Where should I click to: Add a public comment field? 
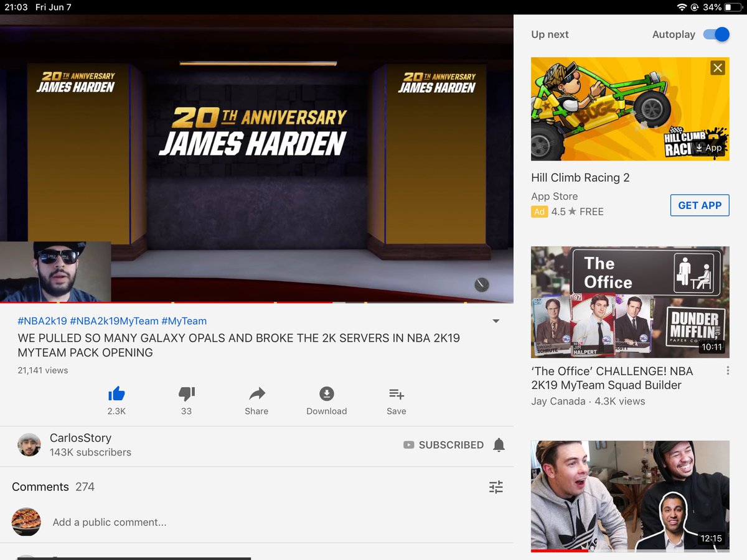pyautogui.click(x=110, y=522)
